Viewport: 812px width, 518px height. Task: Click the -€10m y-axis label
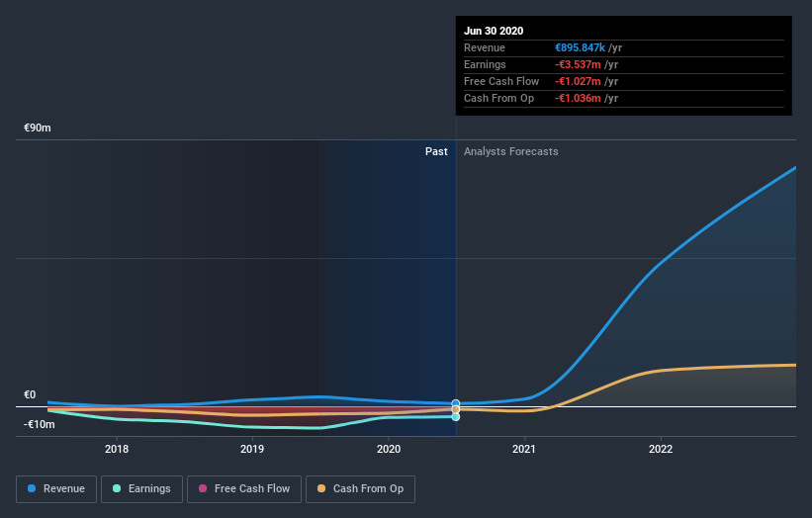(x=40, y=424)
